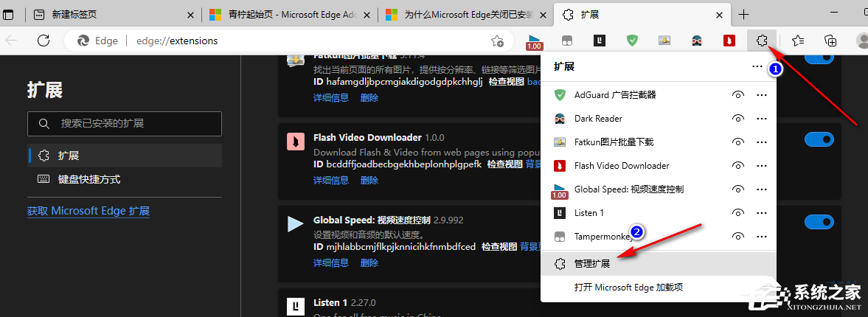The height and width of the screenshot is (317, 868).
Task: Go back to previous page
Action: click(x=12, y=41)
